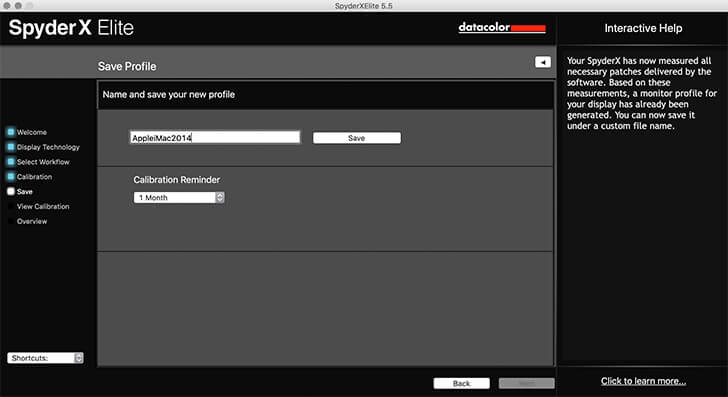Click the Calibration step indicator square
728x397 pixels.
point(11,176)
